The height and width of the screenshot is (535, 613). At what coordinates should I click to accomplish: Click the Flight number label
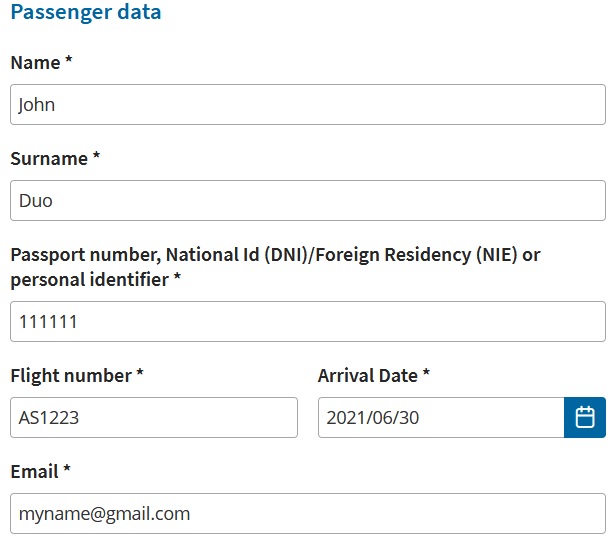70,376
